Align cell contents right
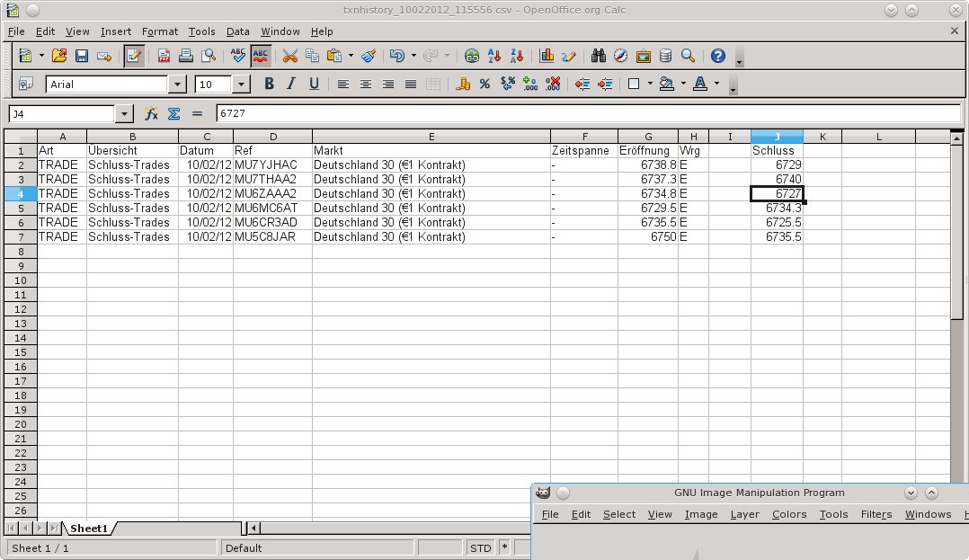 pyautogui.click(x=388, y=84)
